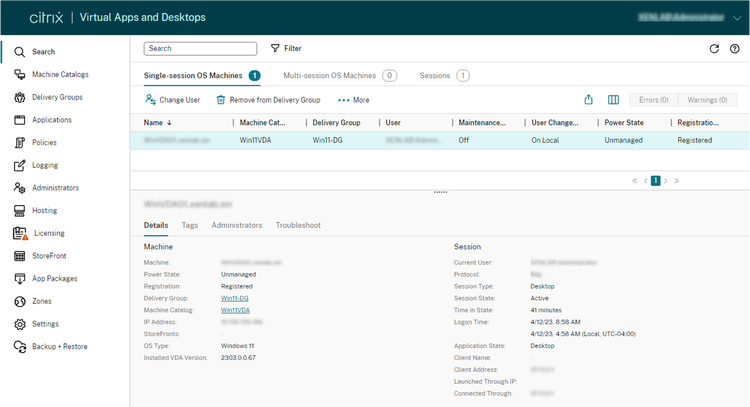The image size is (750, 407).
Task: Select the Win11VDA cell in the machine row
Action: point(255,140)
